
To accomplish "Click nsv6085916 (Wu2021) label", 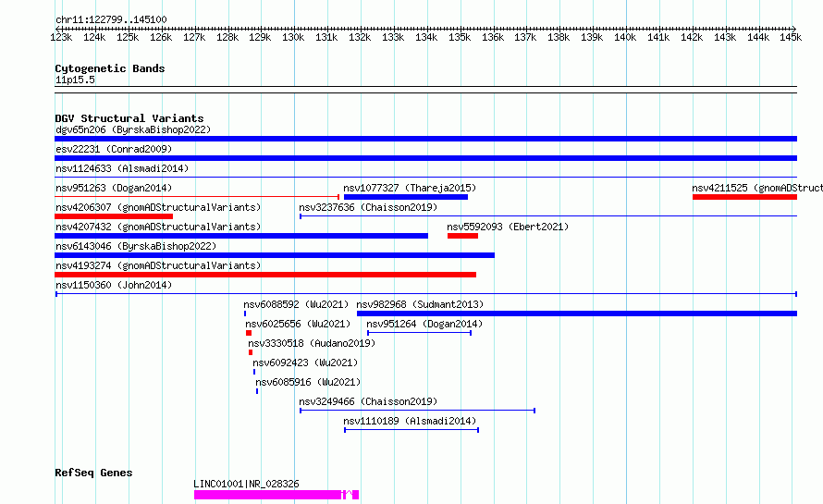I will pyautogui.click(x=308, y=382).
